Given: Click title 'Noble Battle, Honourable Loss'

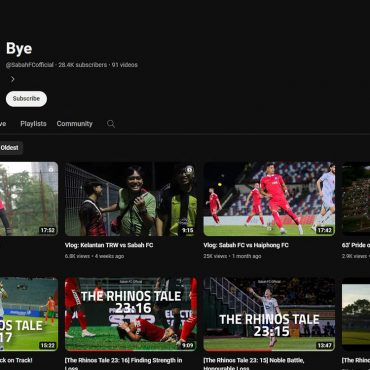Looking at the screenshot, I should click(x=254, y=363).
